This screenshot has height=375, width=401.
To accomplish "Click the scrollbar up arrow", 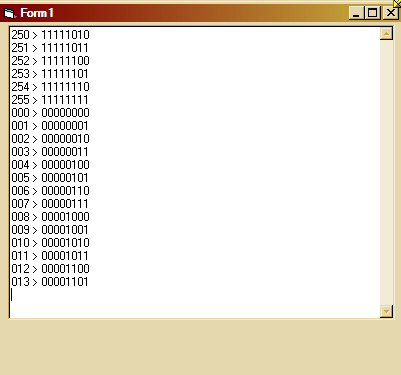I will [386, 34].
